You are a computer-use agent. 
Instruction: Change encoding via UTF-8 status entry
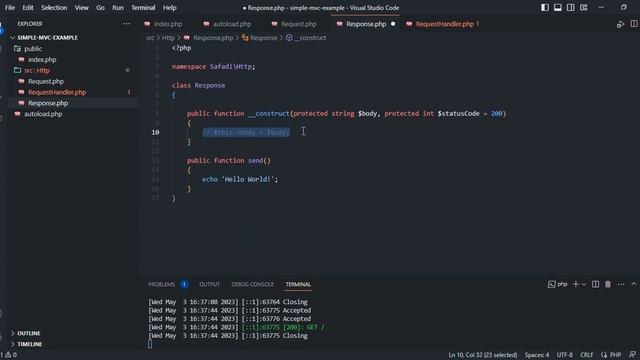564,355
